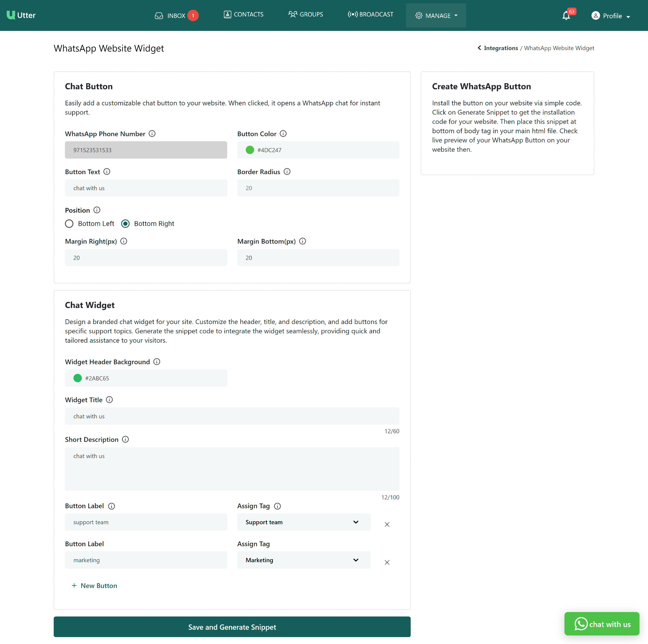Image resolution: width=648 pixels, height=644 pixels.
Task: Go to Contacts
Action: pos(244,15)
